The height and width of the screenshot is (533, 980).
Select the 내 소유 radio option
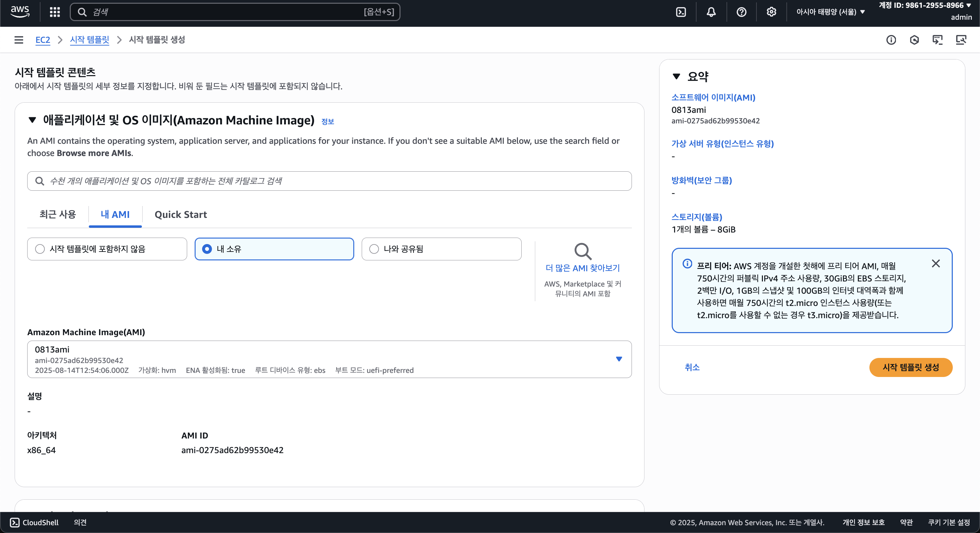[x=207, y=249]
